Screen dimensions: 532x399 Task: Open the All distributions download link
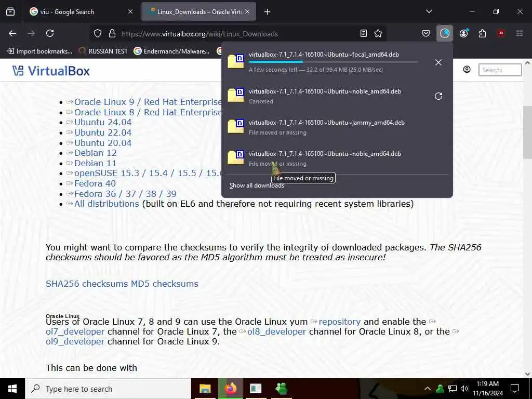pyautogui.click(x=107, y=204)
